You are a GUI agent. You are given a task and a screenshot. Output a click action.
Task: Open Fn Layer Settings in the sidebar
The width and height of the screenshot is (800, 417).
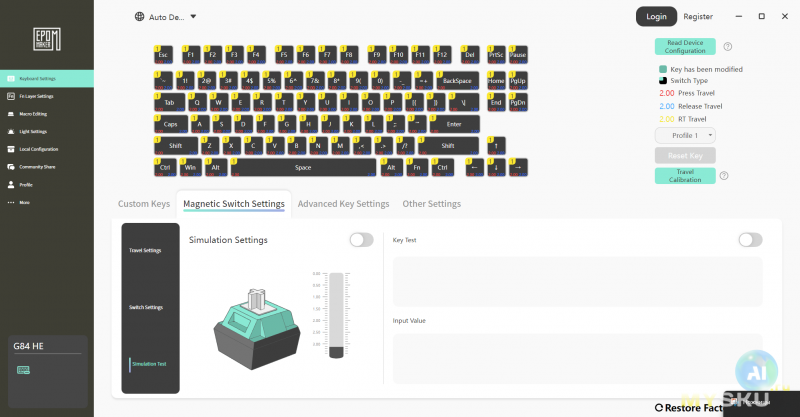tap(46, 96)
